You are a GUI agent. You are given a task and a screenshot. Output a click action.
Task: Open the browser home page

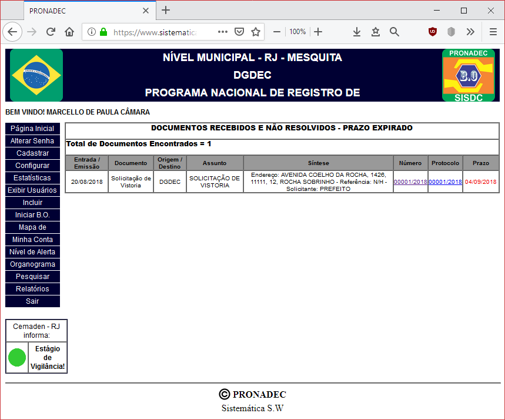(x=69, y=32)
